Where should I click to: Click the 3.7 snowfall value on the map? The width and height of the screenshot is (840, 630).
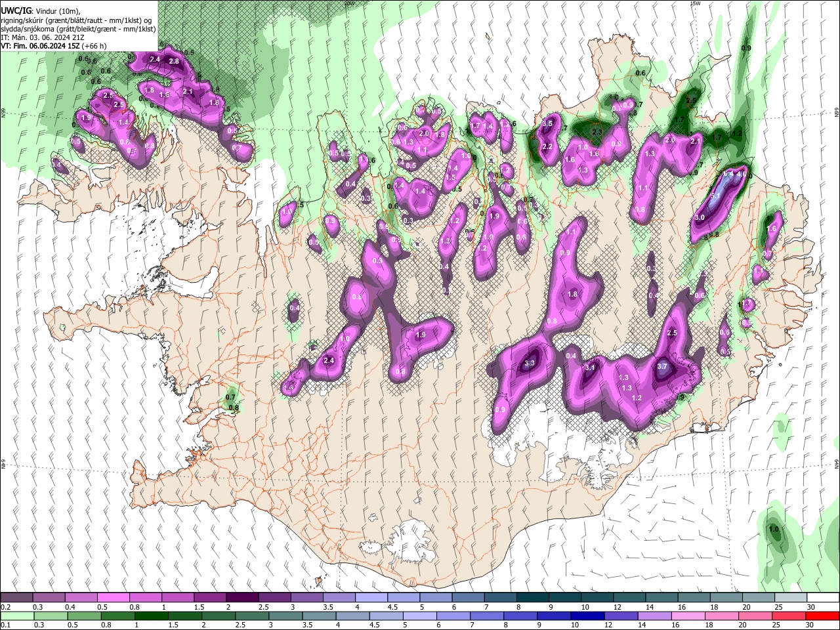click(x=662, y=366)
